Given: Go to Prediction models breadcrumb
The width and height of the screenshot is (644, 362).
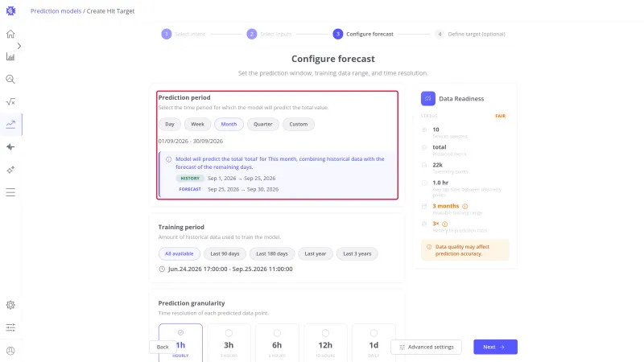Looking at the screenshot, I should pyautogui.click(x=56, y=11).
